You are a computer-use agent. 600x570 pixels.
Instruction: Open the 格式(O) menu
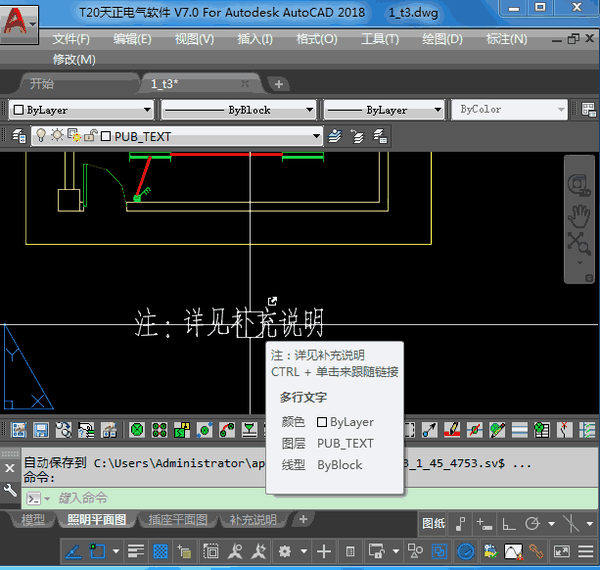tap(316, 39)
